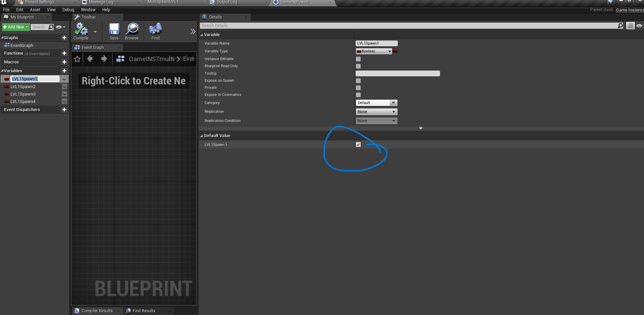Check the Expose on Spawn option
The height and width of the screenshot is (315, 644).
coord(358,81)
